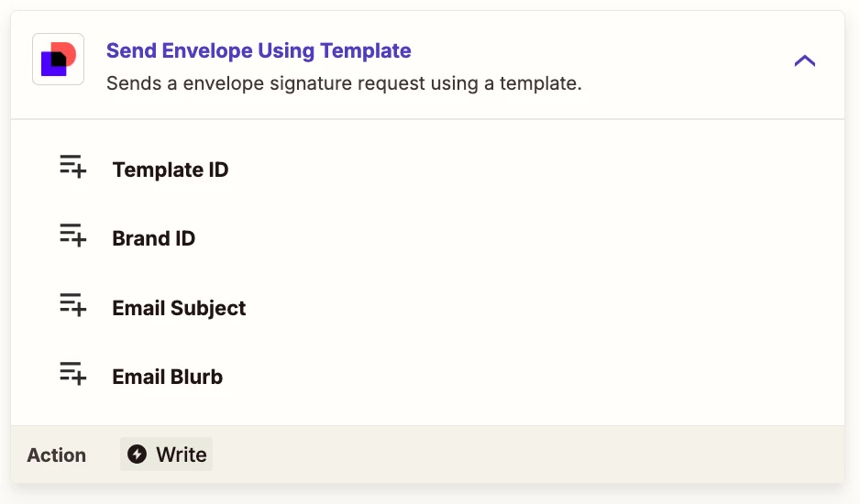Select the Email Subject field label
The image size is (860, 504).
pos(179,308)
